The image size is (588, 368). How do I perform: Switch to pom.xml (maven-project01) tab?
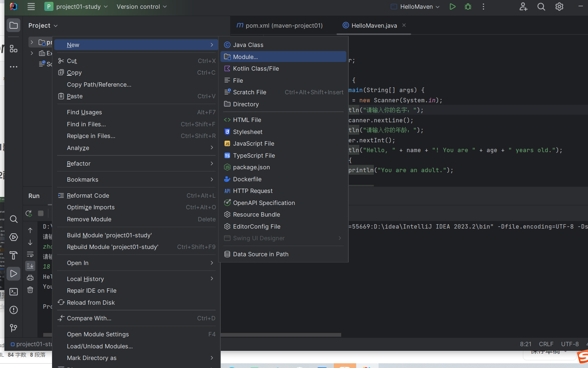tap(279, 25)
